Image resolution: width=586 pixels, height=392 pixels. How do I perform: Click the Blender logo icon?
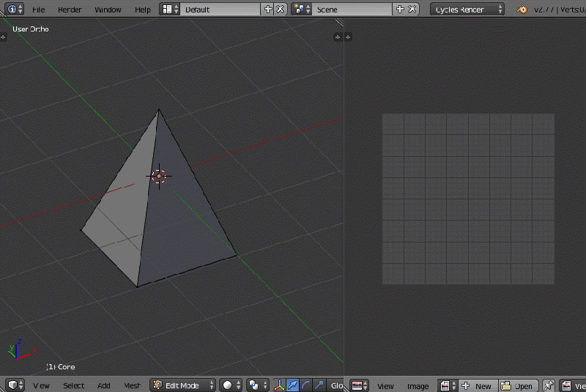[x=522, y=10]
